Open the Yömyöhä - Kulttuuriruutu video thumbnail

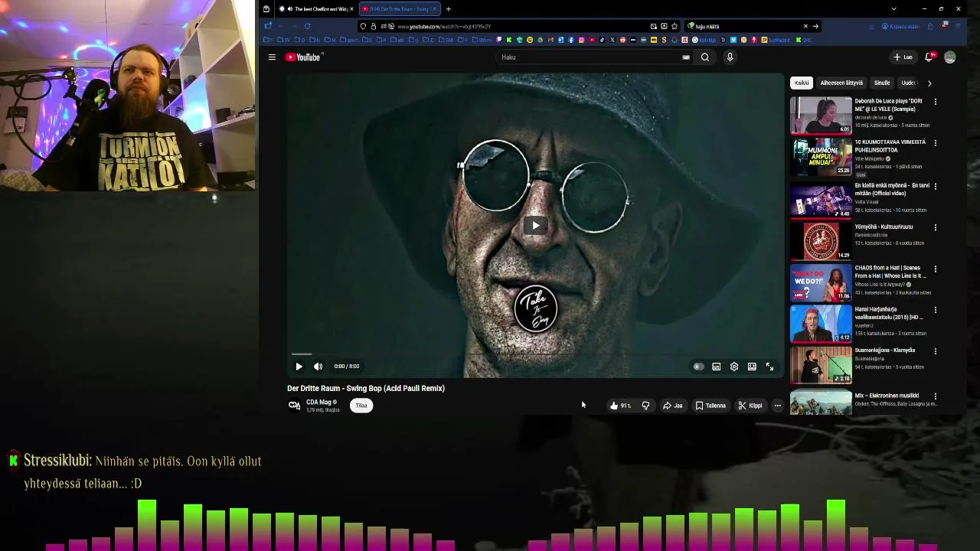[x=821, y=240]
